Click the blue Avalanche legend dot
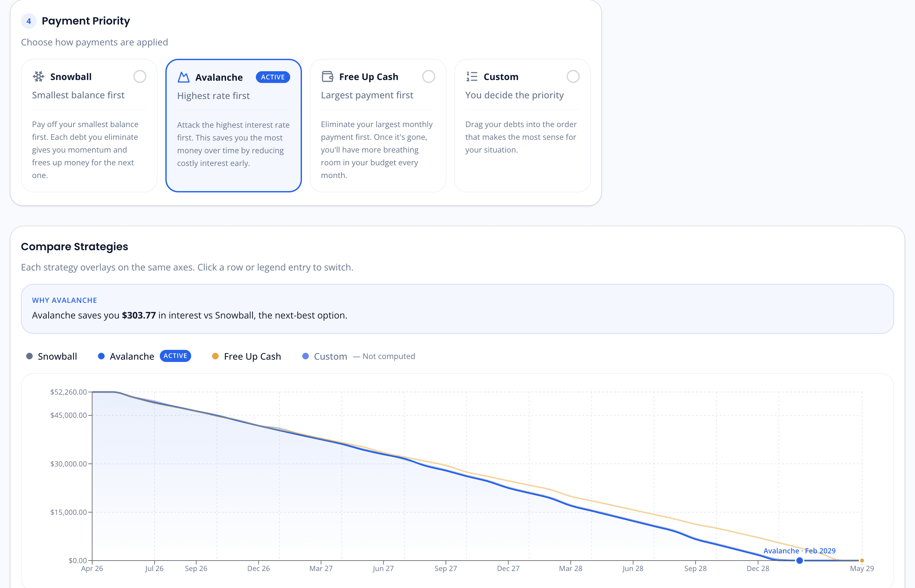The height and width of the screenshot is (588, 915). pos(101,356)
